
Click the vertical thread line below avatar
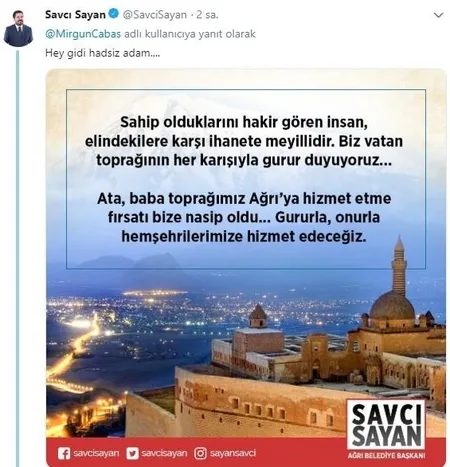pyautogui.click(x=18, y=258)
